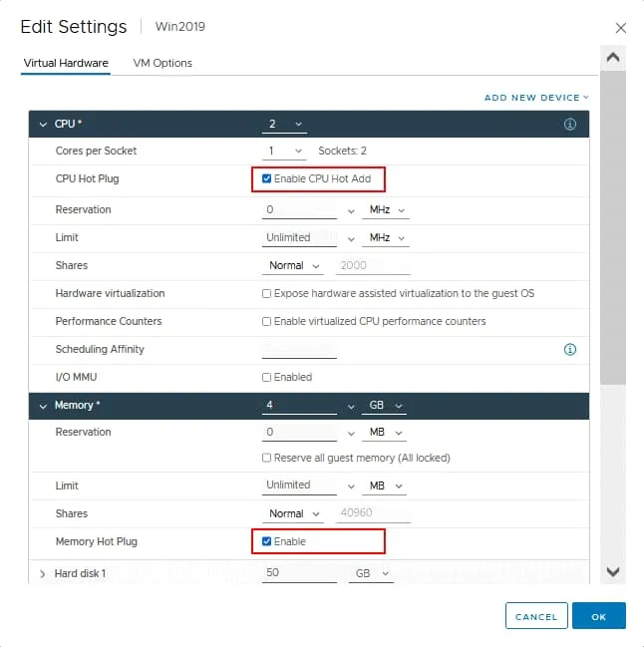Image resolution: width=644 pixels, height=647 pixels.
Task: Select the Virtual Hardware tab
Action: pyautogui.click(x=65, y=63)
